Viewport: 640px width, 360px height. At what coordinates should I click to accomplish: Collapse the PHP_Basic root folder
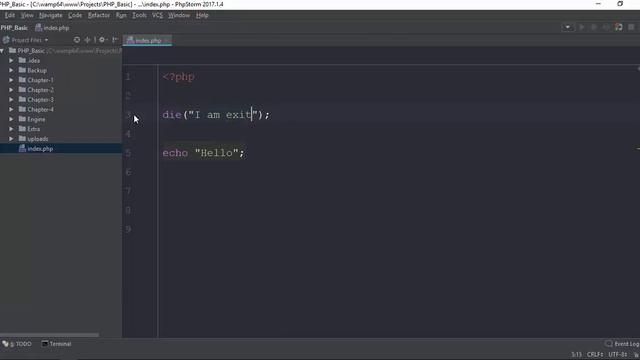click(x=2, y=51)
